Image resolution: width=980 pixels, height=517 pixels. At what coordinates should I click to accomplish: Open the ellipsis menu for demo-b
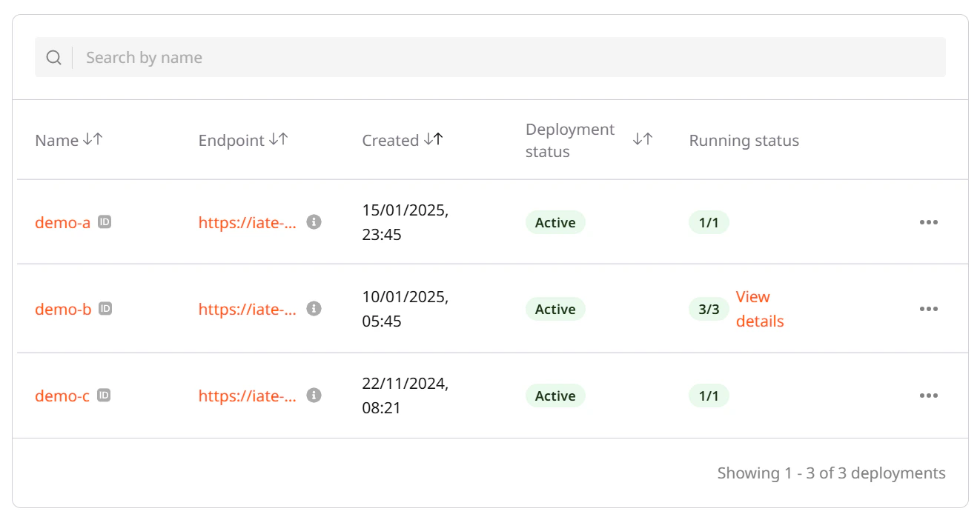point(929,309)
